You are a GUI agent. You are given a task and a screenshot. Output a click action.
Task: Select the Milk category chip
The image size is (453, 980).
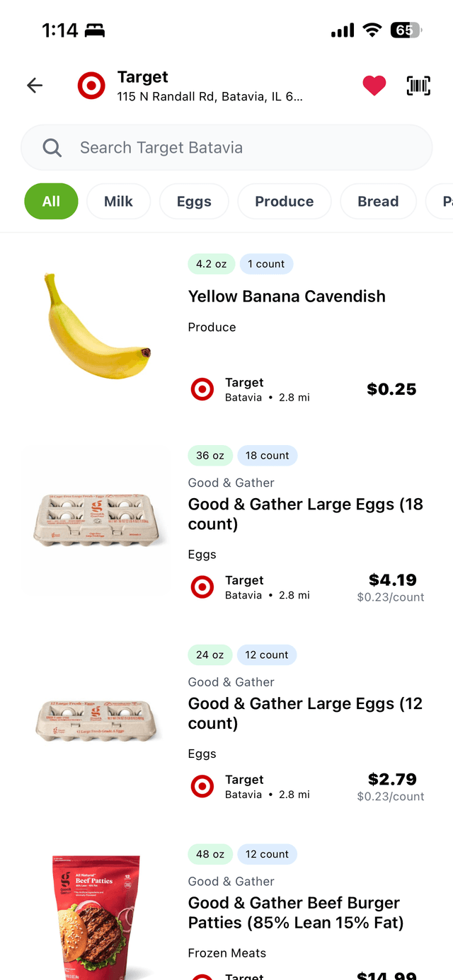point(118,202)
